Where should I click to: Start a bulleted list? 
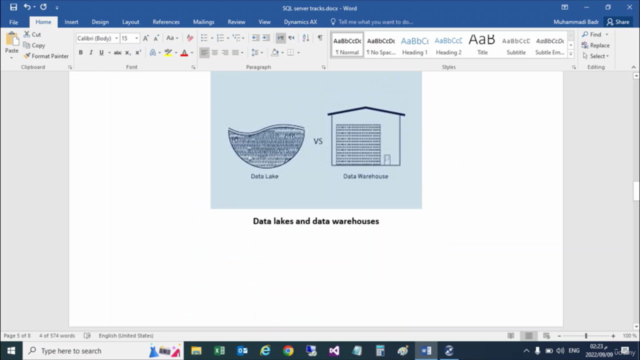pos(204,38)
